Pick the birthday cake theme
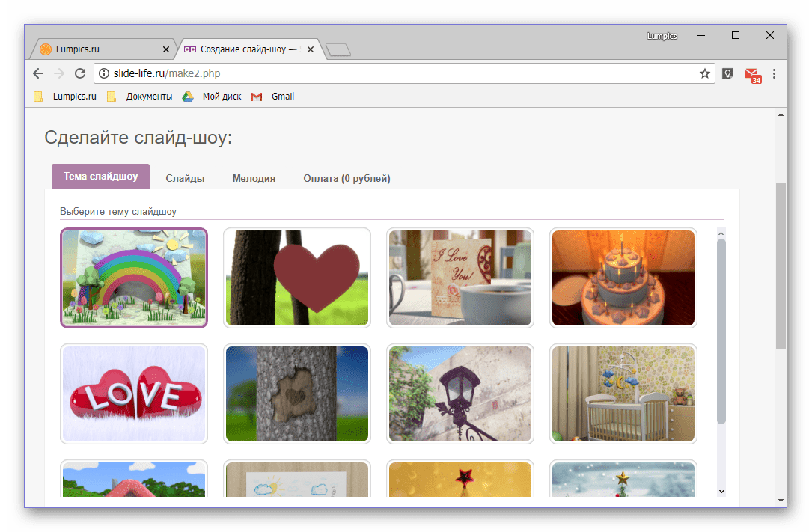 623,278
